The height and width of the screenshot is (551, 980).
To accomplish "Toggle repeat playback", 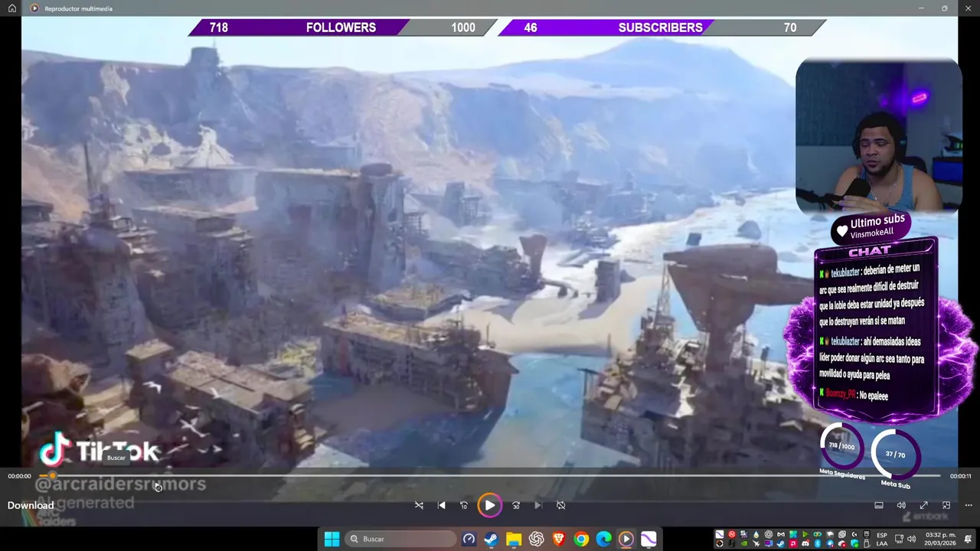I will point(560,505).
